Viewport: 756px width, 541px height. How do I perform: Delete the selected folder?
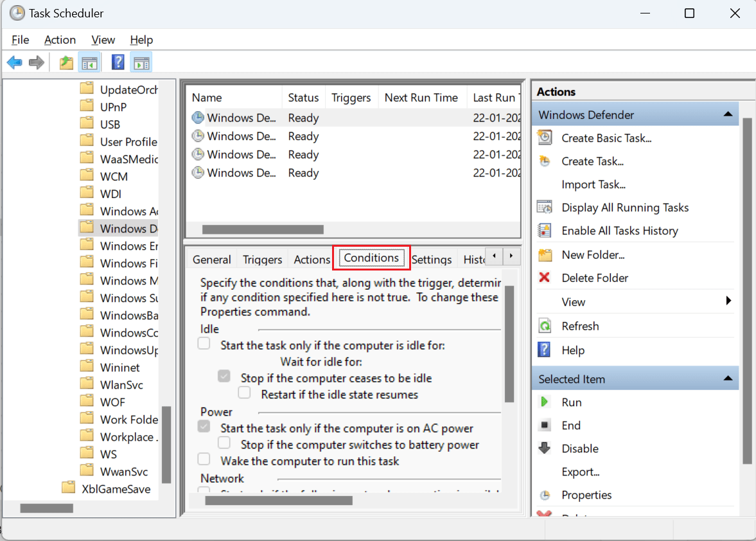[x=595, y=278]
